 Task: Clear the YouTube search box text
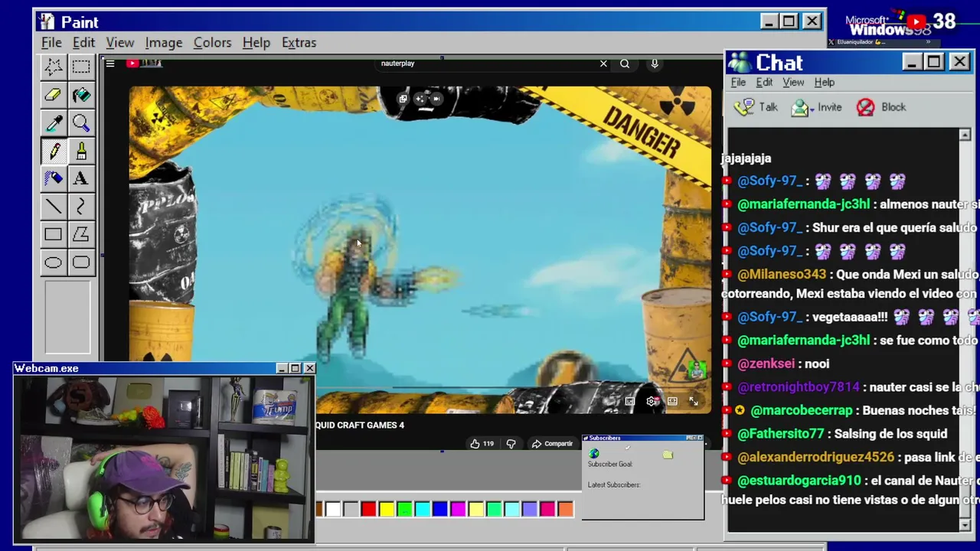pyautogui.click(x=603, y=64)
